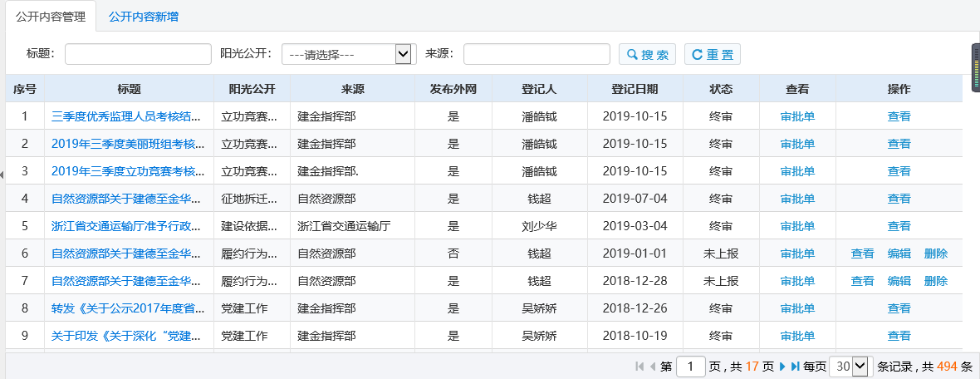Go to the previous page arrow
980x379 pixels.
pyautogui.click(x=652, y=367)
